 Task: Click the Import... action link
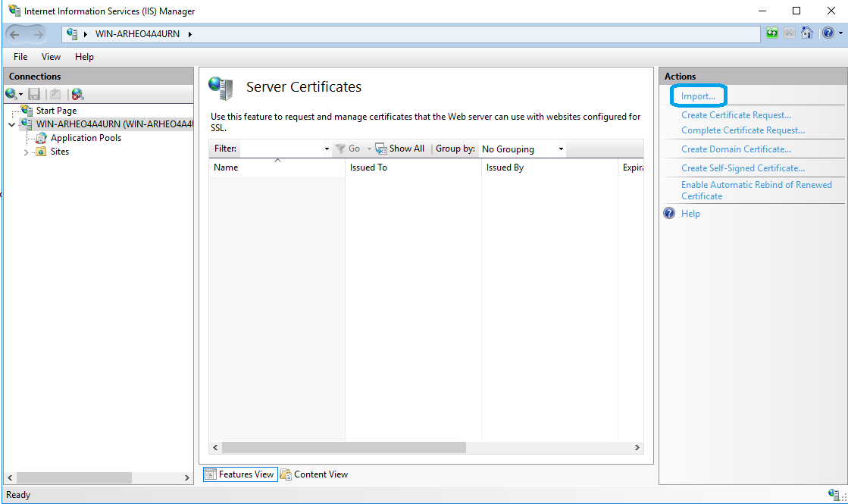698,96
